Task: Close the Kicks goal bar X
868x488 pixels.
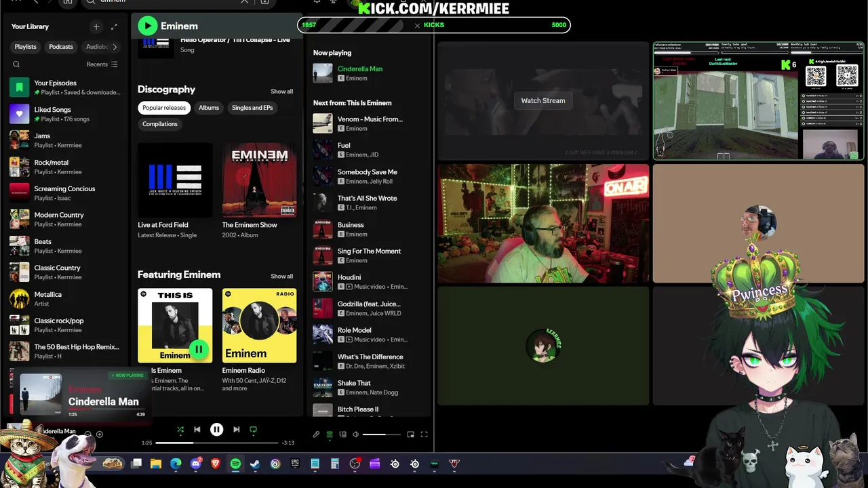Action: click(x=417, y=25)
